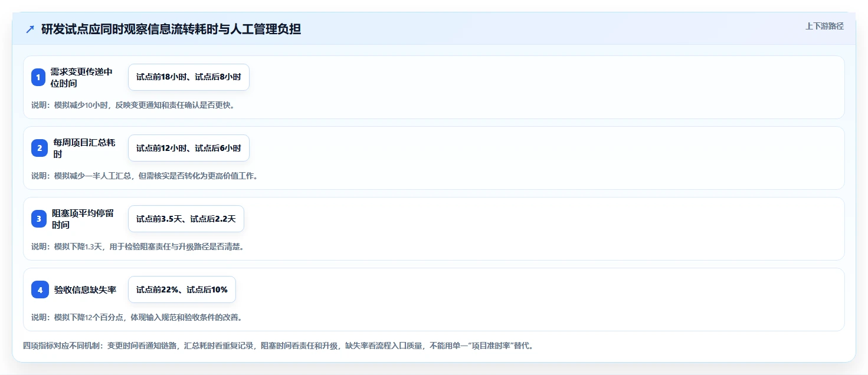Select the 阻塞项平均停留时间 label
The image size is (868, 375).
83,219
